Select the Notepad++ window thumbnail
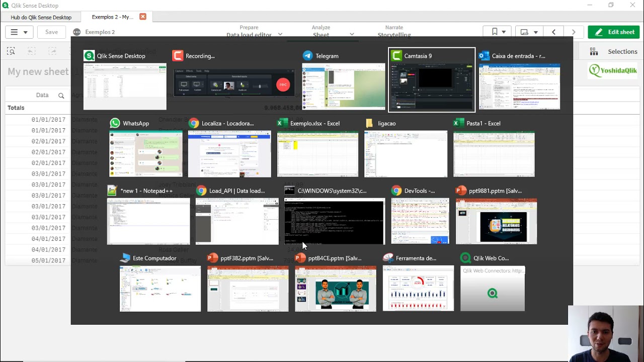Screen dimensions: 644x362 click(x=148, y=221)
